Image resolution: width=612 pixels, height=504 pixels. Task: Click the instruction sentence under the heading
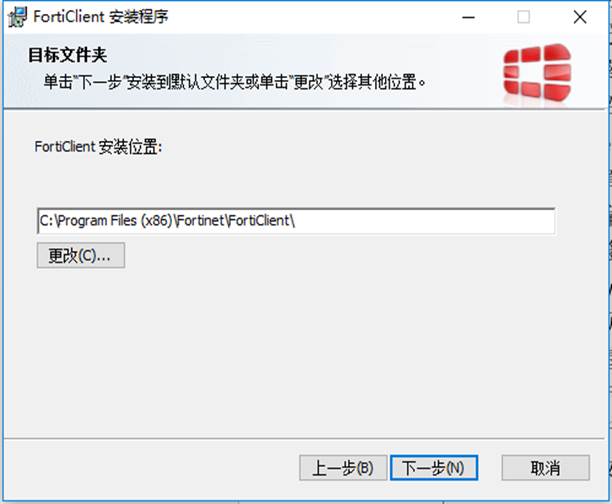click(235, 82)
